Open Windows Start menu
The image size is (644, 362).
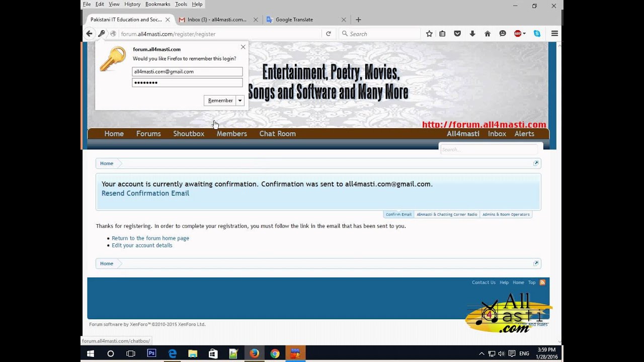(x=91, y=353)
